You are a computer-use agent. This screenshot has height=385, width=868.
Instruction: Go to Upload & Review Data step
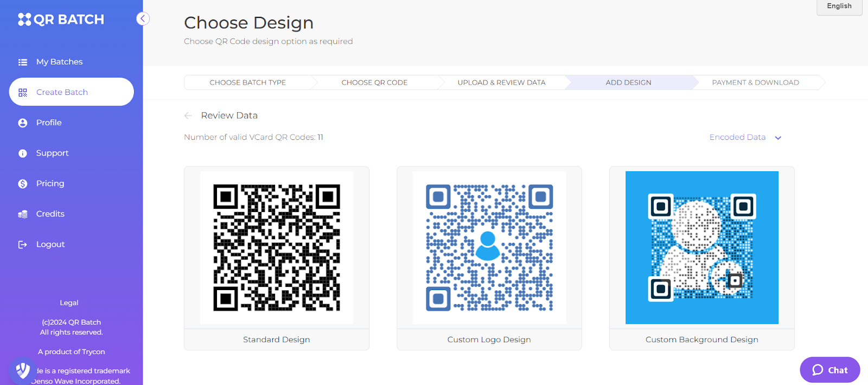(x=502, y=82)
